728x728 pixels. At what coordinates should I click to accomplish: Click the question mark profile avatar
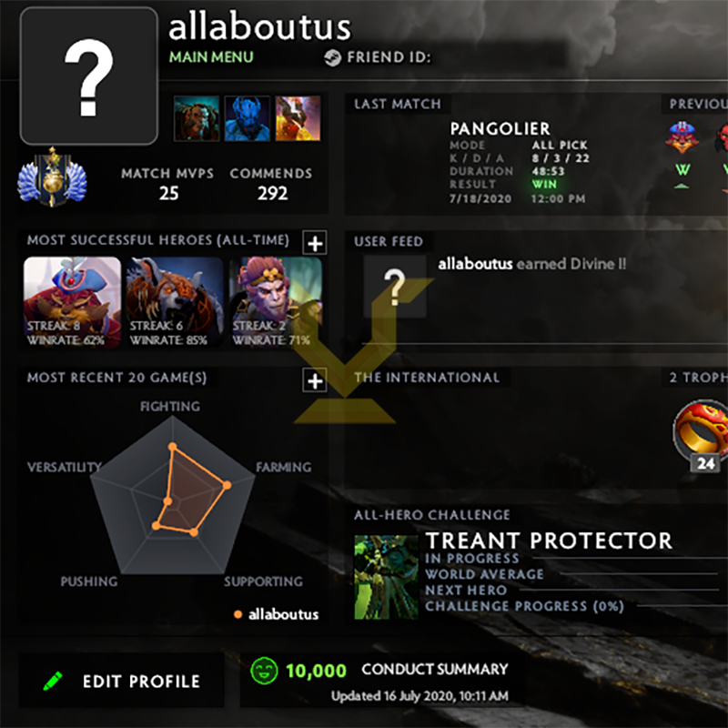[x=88, y=76]
